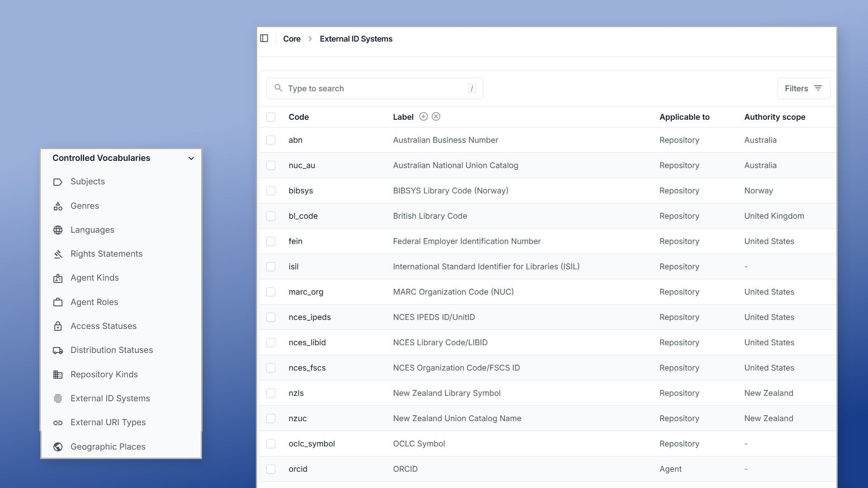Click the Subjects tag icon
The height and width of the screenshot is (488, 868).
[58, 182]
